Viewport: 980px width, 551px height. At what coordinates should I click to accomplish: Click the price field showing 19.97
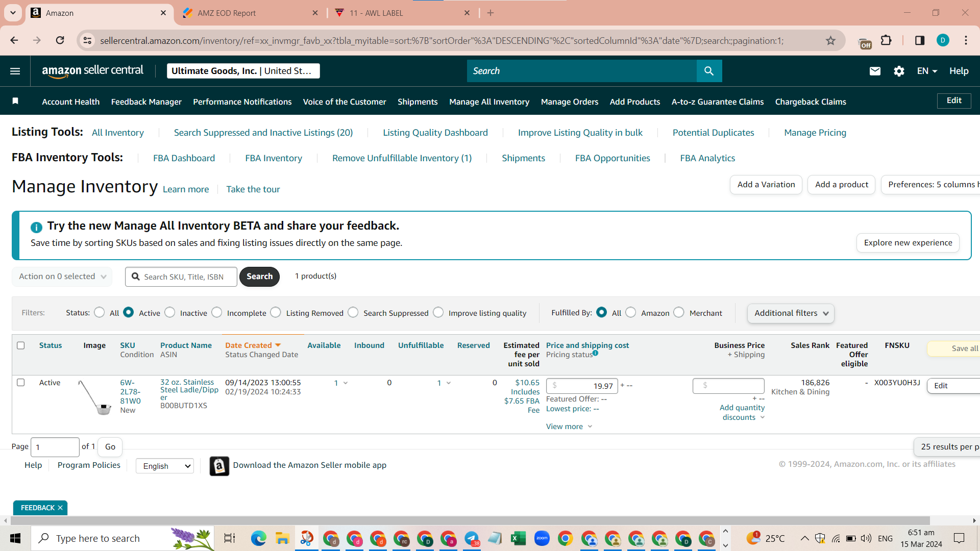point(582,386)
